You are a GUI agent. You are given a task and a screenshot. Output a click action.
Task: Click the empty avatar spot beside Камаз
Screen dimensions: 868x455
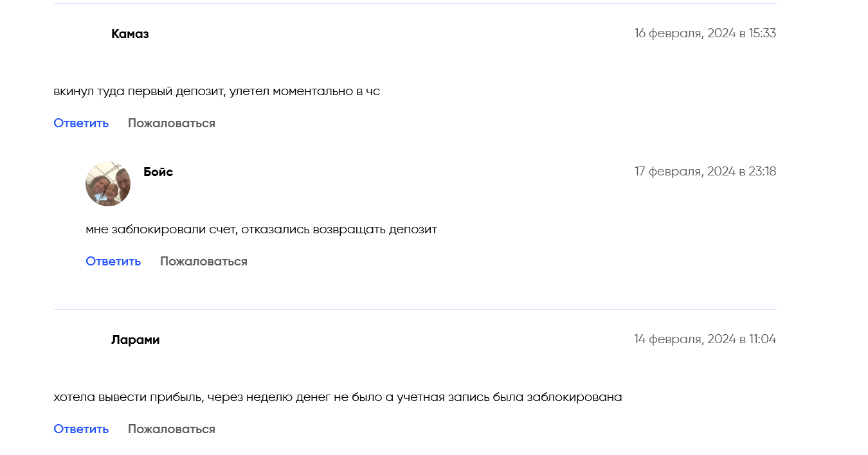pos(76,45)
